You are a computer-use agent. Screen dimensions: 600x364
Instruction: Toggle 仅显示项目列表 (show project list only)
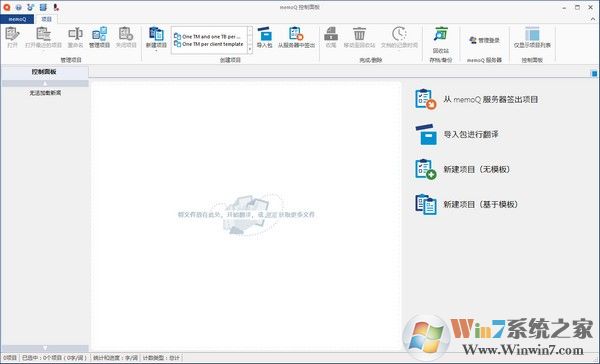tap(532, 38)
